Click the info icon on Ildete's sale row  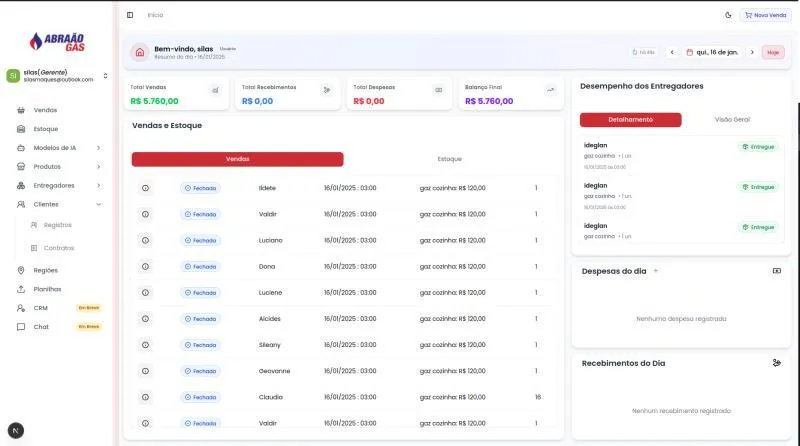click(145, 188)
